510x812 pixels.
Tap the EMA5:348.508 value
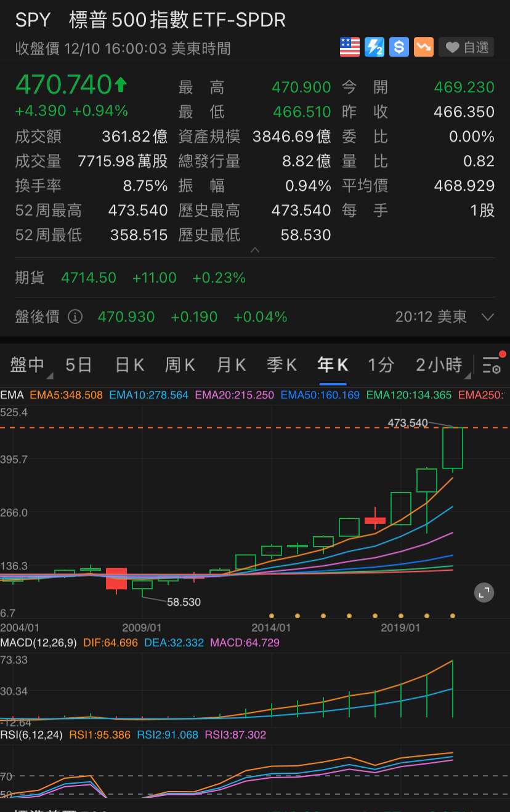(x=66, y=395)
